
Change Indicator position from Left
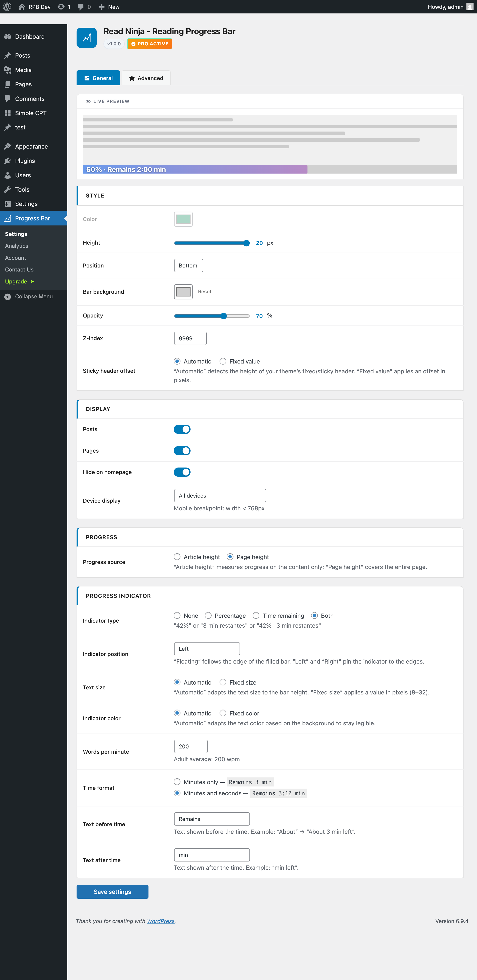[x=206, y=648]
